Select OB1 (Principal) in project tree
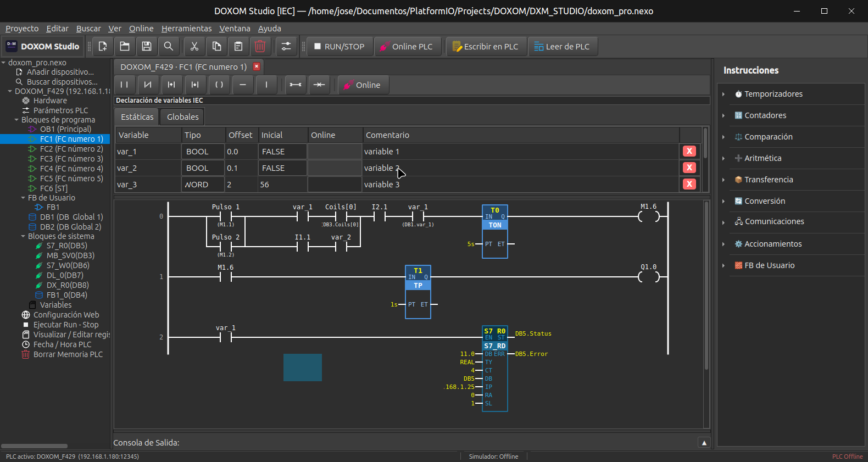 pos(65,129)
